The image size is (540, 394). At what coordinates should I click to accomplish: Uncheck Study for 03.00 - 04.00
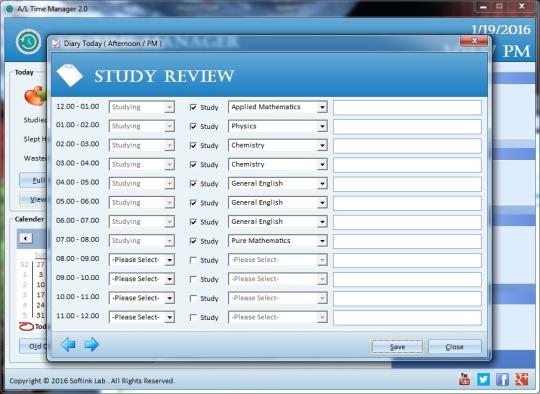pyautogui.click(x=193, y=165)
